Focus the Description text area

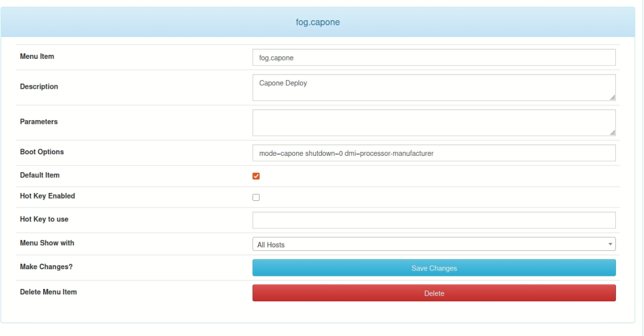[434, 88]
